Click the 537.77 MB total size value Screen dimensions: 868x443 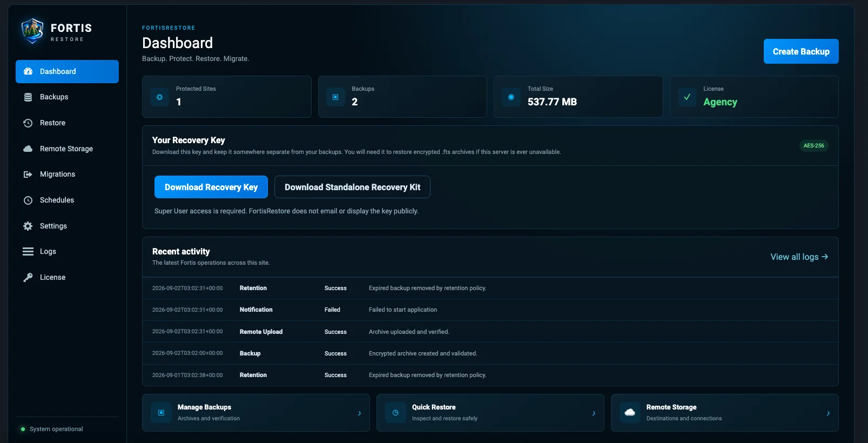point(552,102)
